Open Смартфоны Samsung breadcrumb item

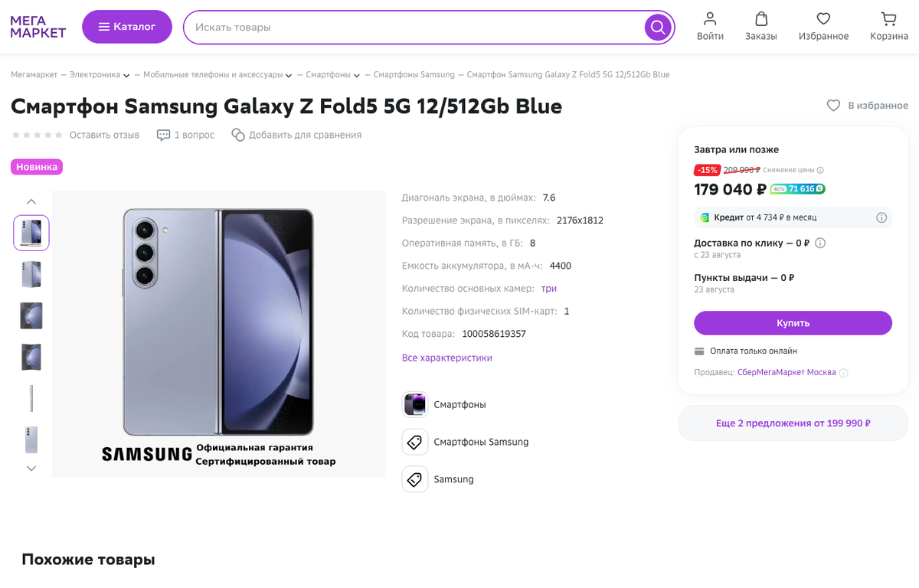(414, 75)
